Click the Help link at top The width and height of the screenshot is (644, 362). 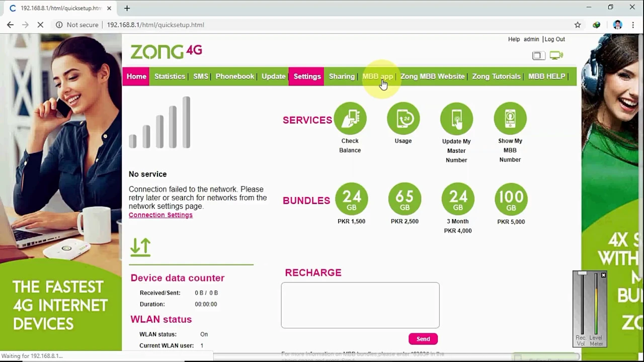514,39
